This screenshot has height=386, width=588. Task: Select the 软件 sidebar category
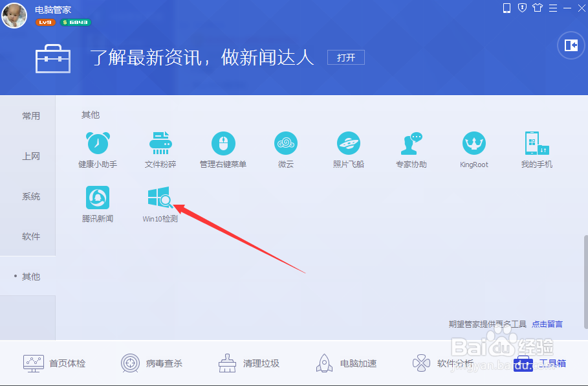[x=31, y=236]
